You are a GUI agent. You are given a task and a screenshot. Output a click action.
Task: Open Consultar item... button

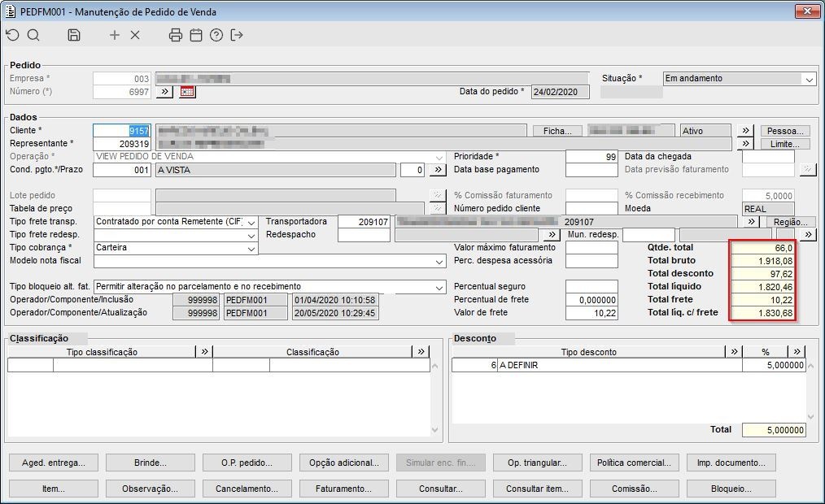[537, 489]
